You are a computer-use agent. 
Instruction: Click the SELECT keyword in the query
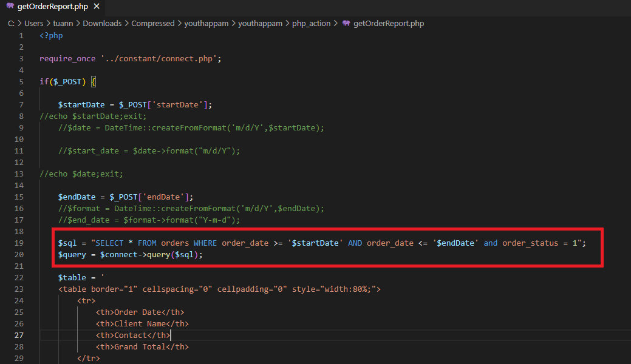tap(109, 243)
